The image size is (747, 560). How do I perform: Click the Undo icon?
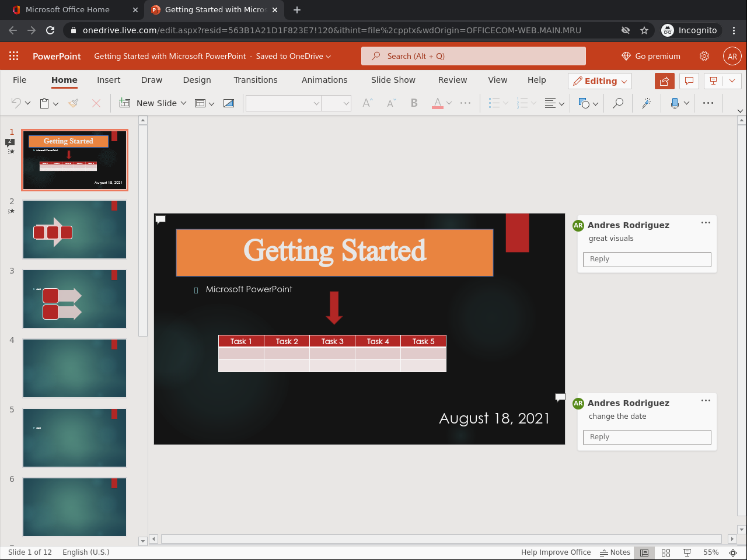click(16, 103)
